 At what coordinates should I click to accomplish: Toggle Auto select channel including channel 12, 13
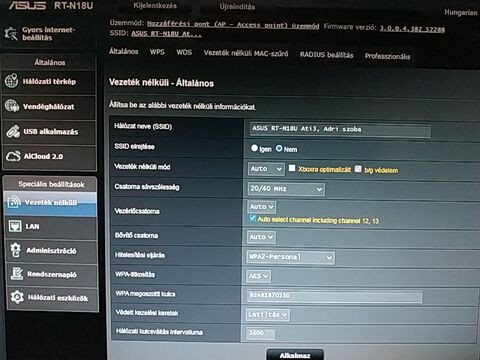point(252,219)
